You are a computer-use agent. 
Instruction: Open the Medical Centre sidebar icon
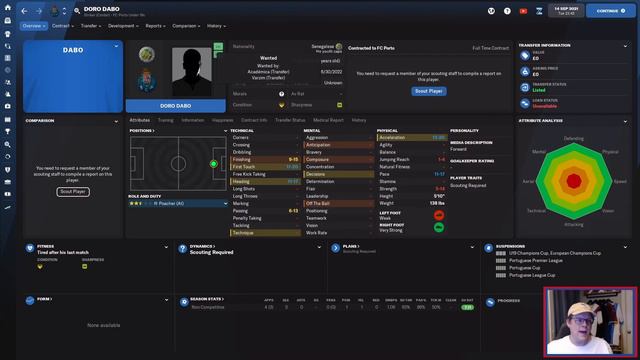coord(8,106)
